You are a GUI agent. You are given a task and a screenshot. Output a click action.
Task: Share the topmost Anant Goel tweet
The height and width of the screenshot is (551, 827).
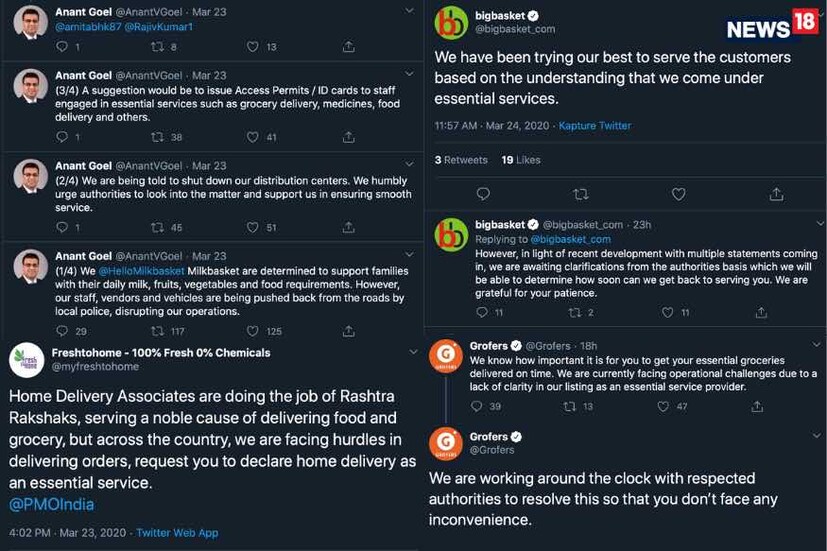click(x=348, y=47)
